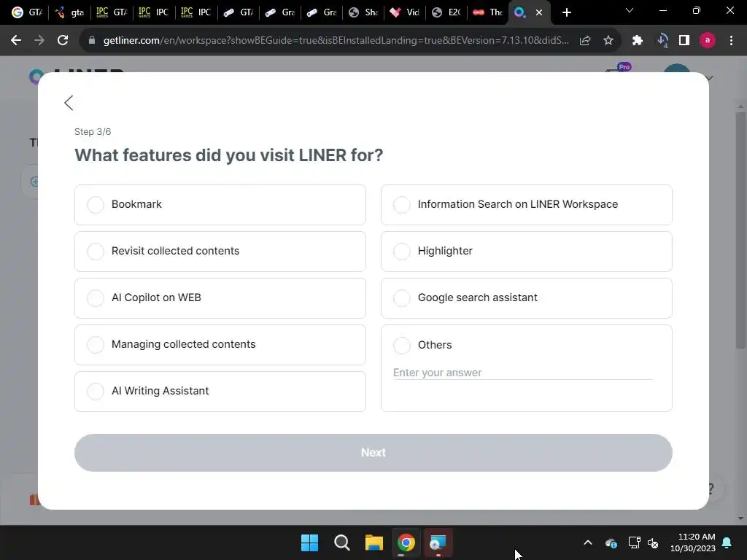Open the network tray icon

click(634, 542)
